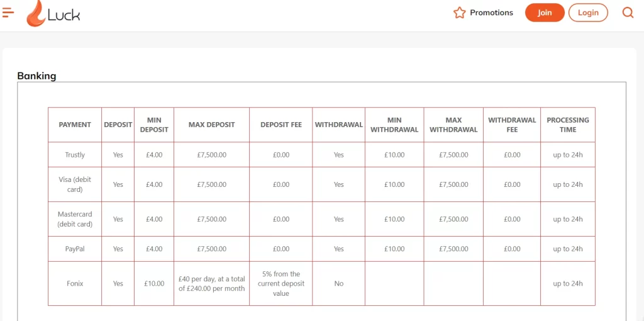This screenshot has width=644, height=321.
Task: Click '5% from the current deposit value' cell
Action: point(281,284)
